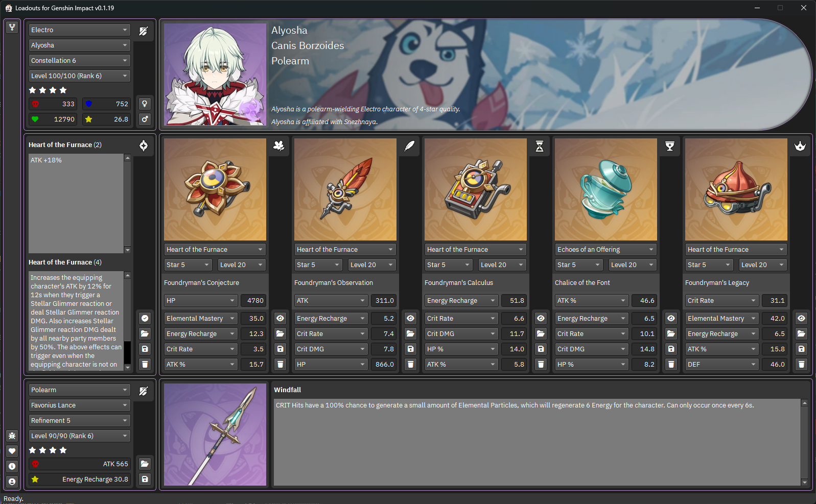816x504 pixels.
Task: Click the sword-shield icon next to Polearm
Action: pyautogui.click(x=144, y=391)
